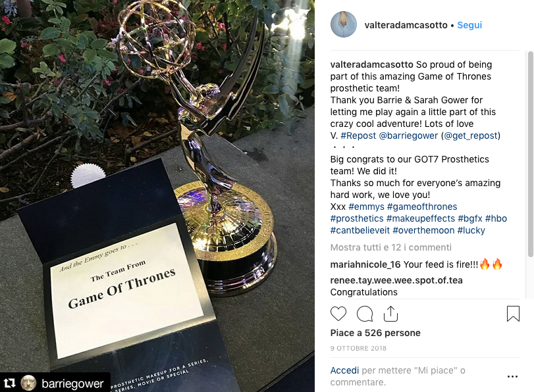Open the valteradamcasotto username in the header
Viewport: 534px width, 392px height.
click(x=406, y=25)
